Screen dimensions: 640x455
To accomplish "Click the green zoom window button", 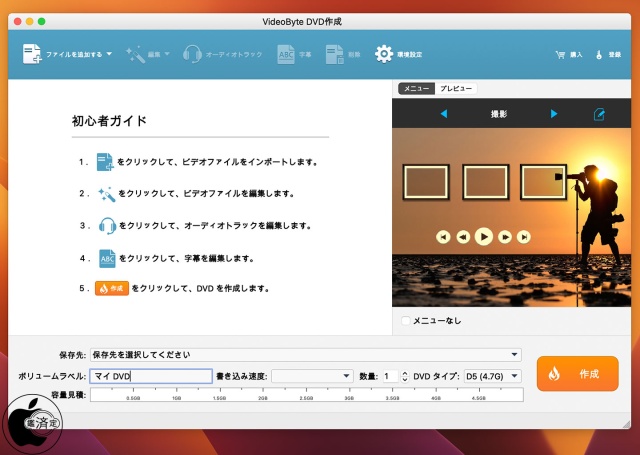I will point(42,21).
